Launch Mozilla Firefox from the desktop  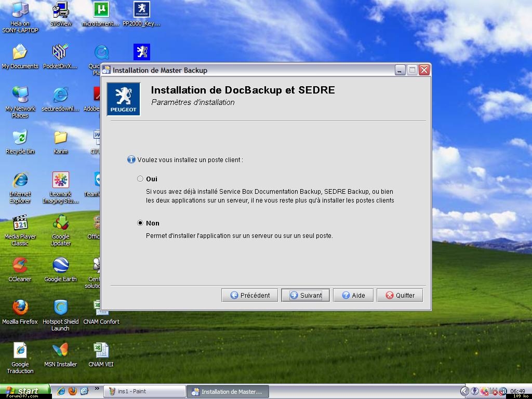point(20,312)
